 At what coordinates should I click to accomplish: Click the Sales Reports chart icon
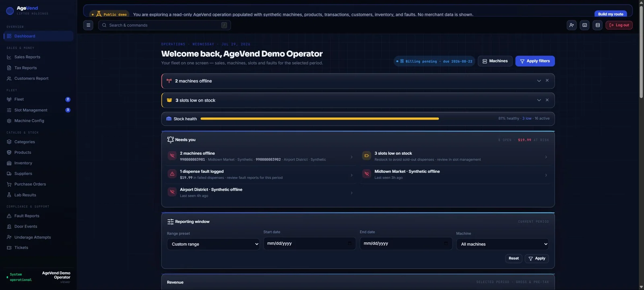click(9, 57)
